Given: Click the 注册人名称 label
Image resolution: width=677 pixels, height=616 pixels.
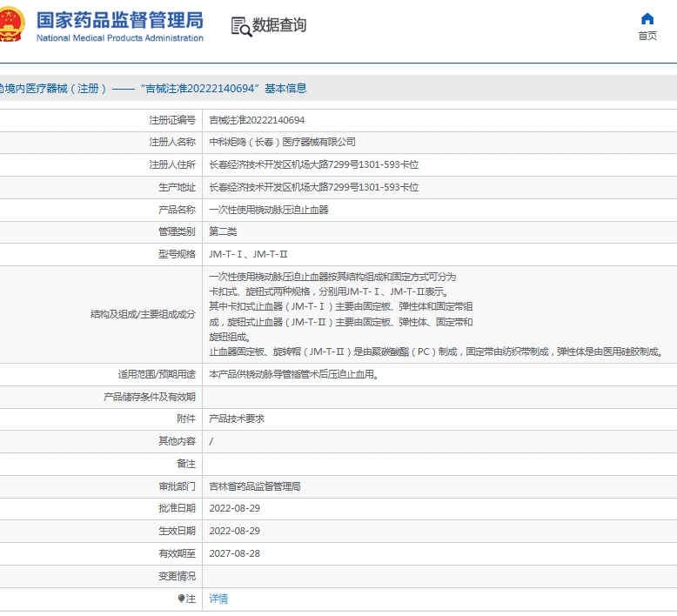Looking at the screenshot, I should click(172, 142).
